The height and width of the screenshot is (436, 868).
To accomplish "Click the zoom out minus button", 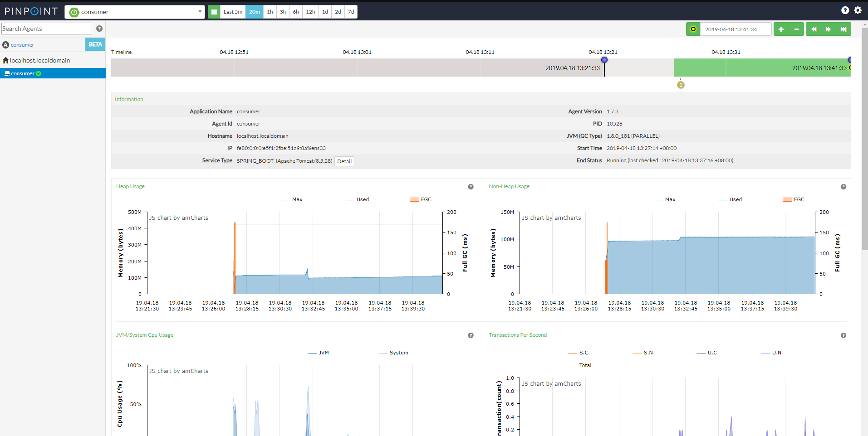I will point(796,29).
